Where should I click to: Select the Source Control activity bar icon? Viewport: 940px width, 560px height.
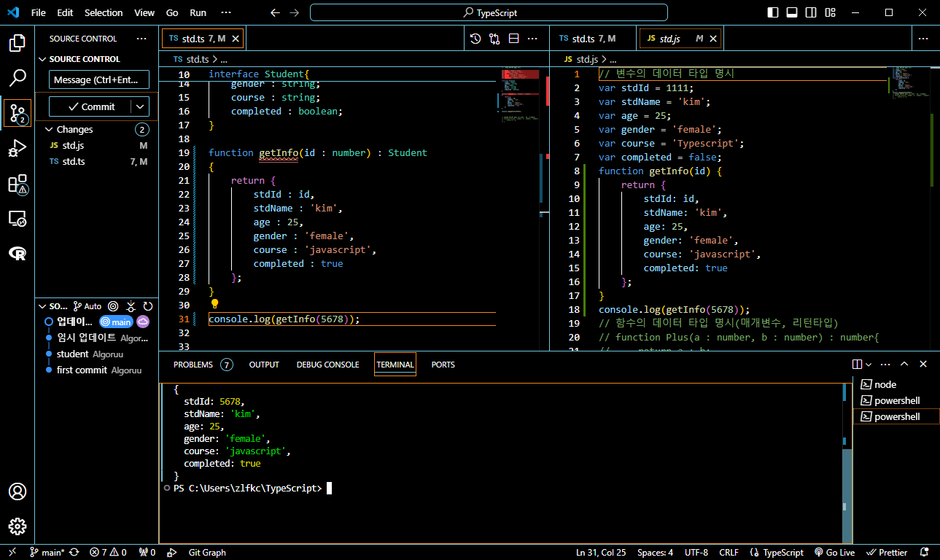click(x=18, y=113)
